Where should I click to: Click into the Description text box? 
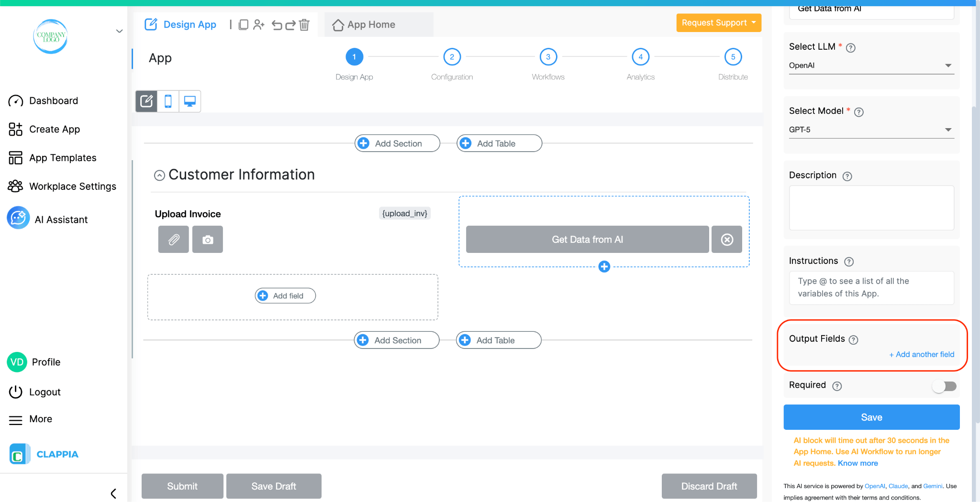pyautogui.click(x=871, y=208)
